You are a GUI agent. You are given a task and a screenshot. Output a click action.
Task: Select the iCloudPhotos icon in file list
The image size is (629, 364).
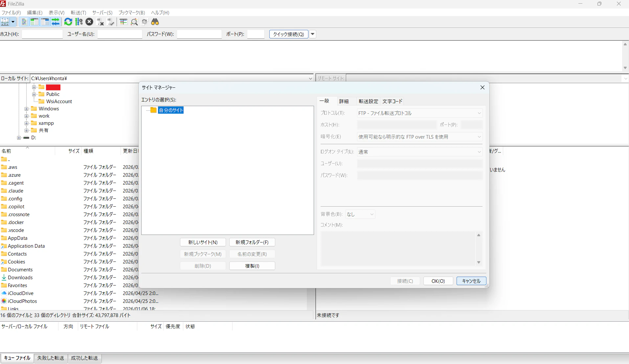point(4,301)
